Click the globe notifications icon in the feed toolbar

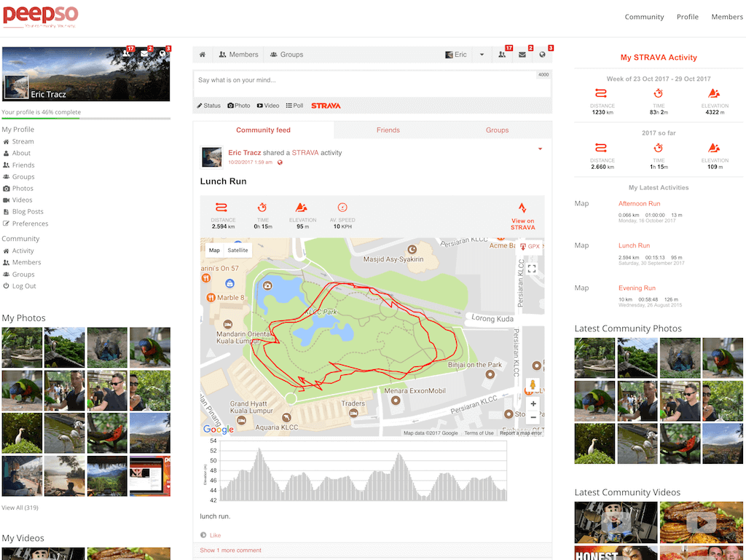[542, 55]
